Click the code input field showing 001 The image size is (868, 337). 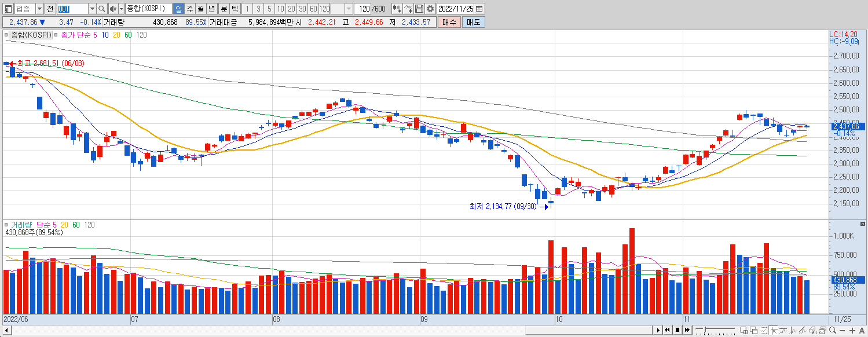[x=72, y=9]
